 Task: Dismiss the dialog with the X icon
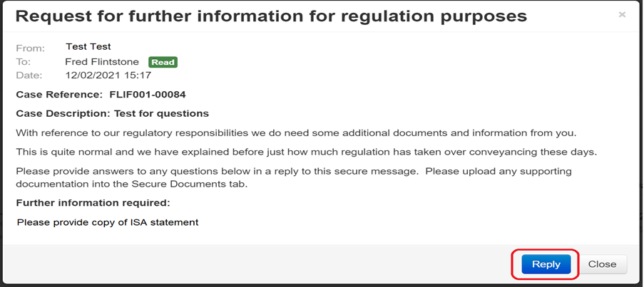coord(622,14)
